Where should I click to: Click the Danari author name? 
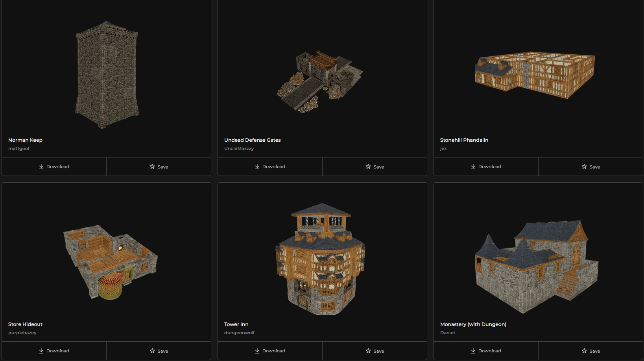pyautogui.click(x=448, y=333)
